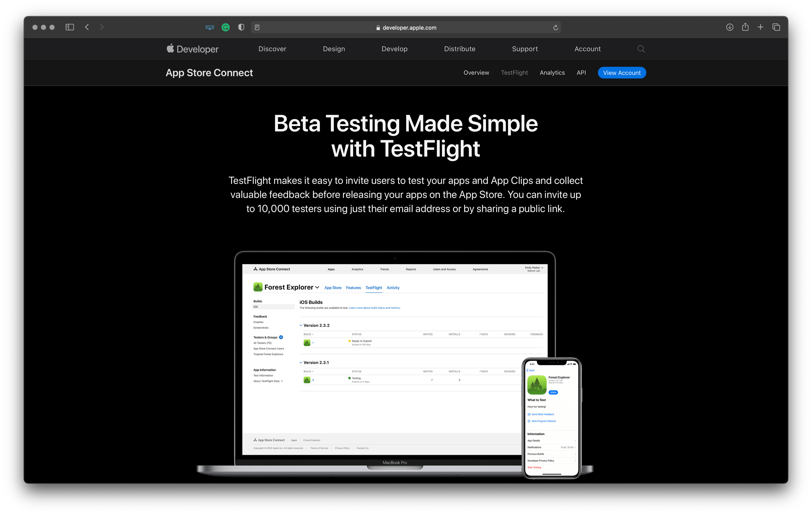Click the build 1 app icon in Version 2.3.2

click(x=307, y=343)
